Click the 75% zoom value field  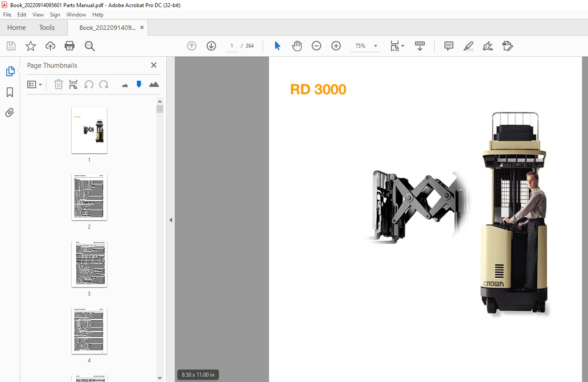pyautogui.click(x=360, y=46)
